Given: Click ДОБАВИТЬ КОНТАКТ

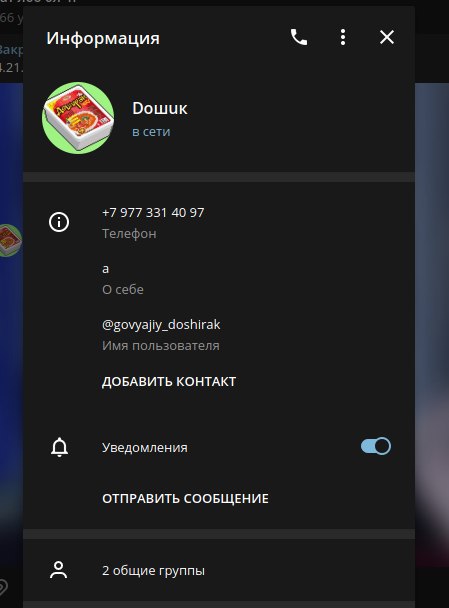Looking at the screenshot, I should coord(169,382).
